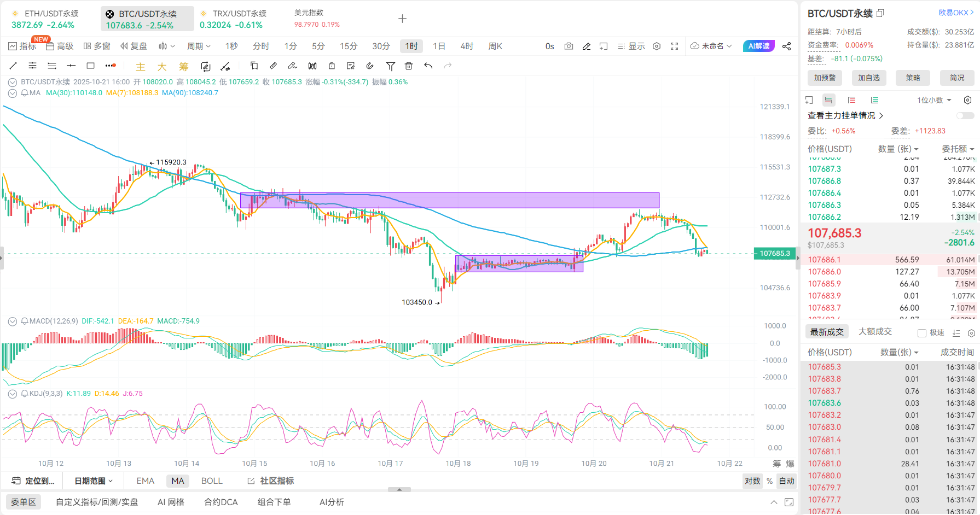Open order book settings hexagon icon
The image size is (980, 515).
(967, 100)
